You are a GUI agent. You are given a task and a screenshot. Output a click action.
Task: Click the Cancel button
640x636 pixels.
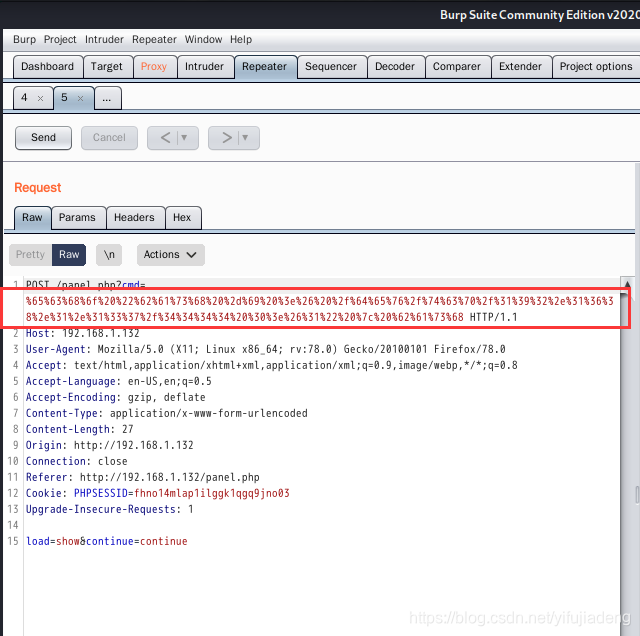pos(109,138)
